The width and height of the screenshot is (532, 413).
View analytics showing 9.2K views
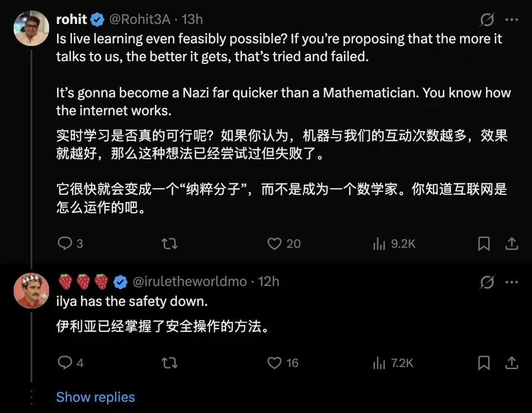[394, 243]
